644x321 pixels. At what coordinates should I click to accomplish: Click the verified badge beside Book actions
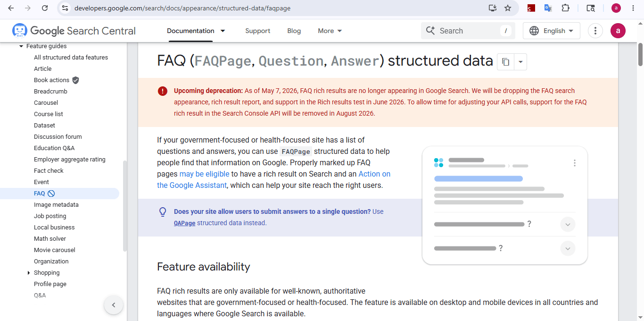click(x=75, y=80)
